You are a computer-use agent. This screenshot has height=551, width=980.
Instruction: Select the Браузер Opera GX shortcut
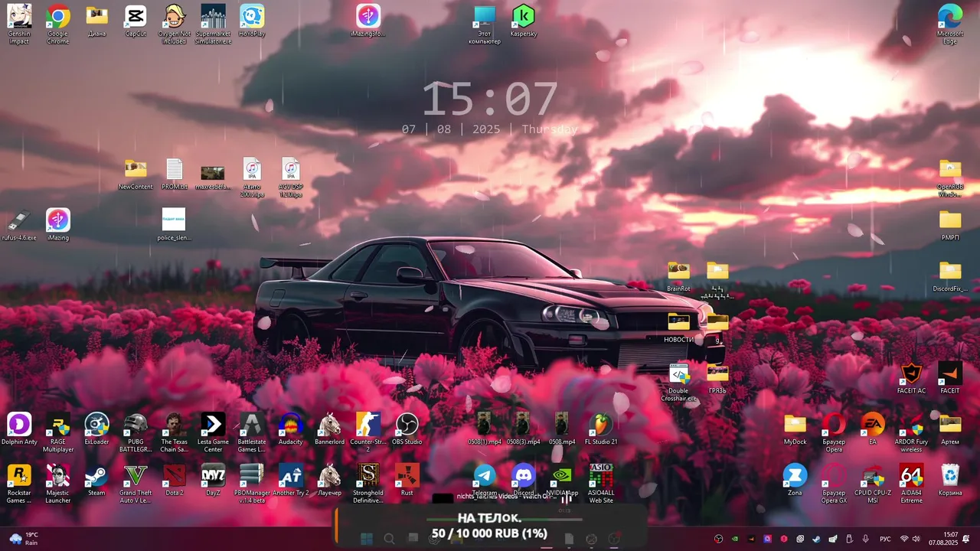click(834, 475)
